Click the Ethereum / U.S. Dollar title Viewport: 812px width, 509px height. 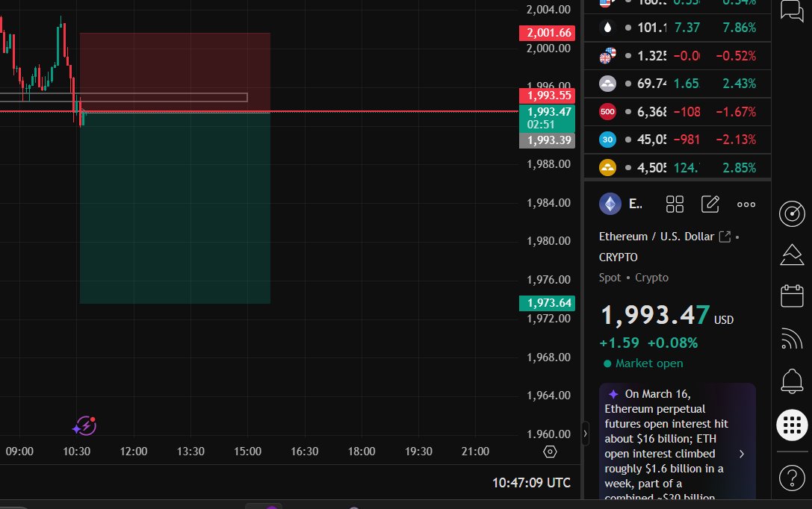pyautogui.click(x=656, y=237)
